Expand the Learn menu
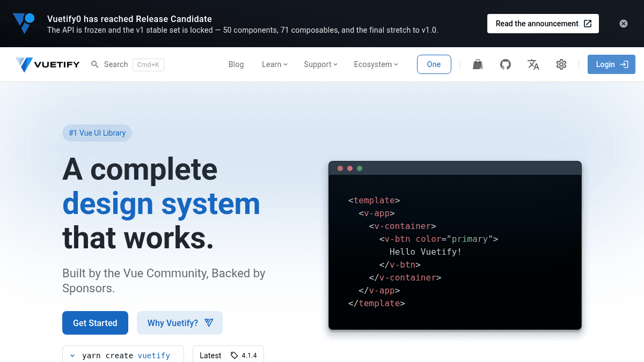Image resolution: width=644 pixels, height=362 pixels. (275, 64)
